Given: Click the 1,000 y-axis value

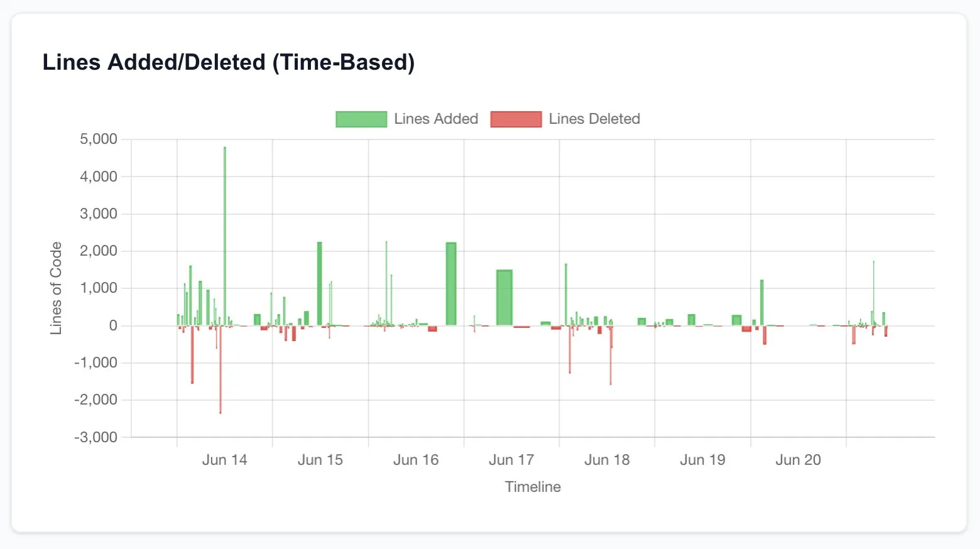Looking at the screenshot, I should (99, 288).
